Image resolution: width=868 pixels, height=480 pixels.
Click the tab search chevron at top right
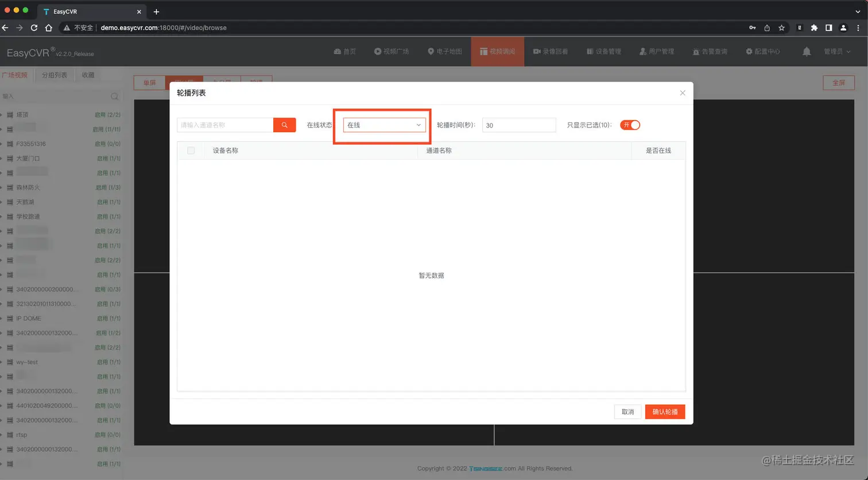coord(858,11)
